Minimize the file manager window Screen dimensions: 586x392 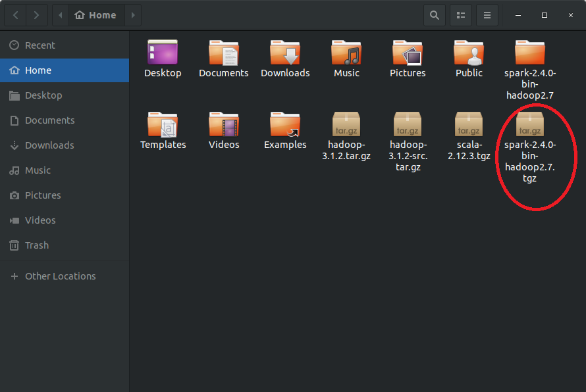518,15
